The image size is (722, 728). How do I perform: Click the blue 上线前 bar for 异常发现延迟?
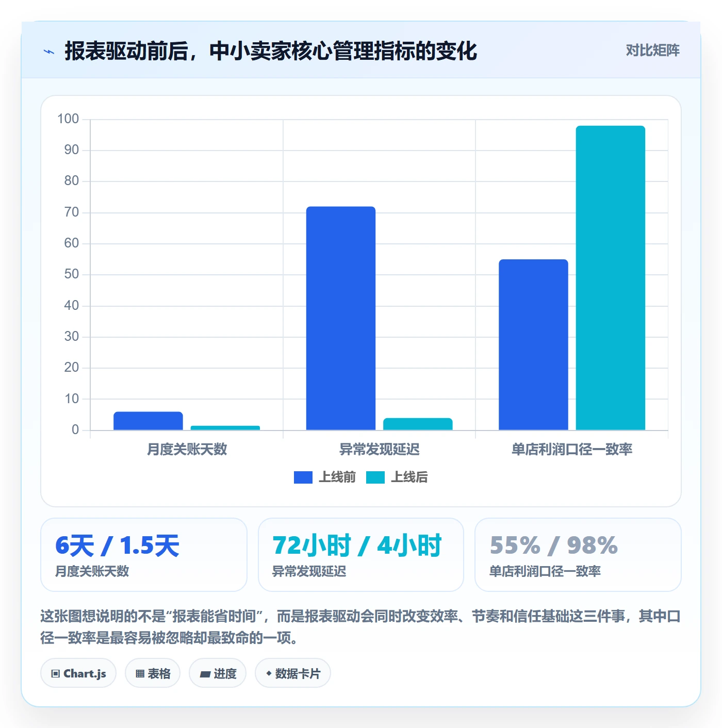pyautogui.click(x=341, y=318)
